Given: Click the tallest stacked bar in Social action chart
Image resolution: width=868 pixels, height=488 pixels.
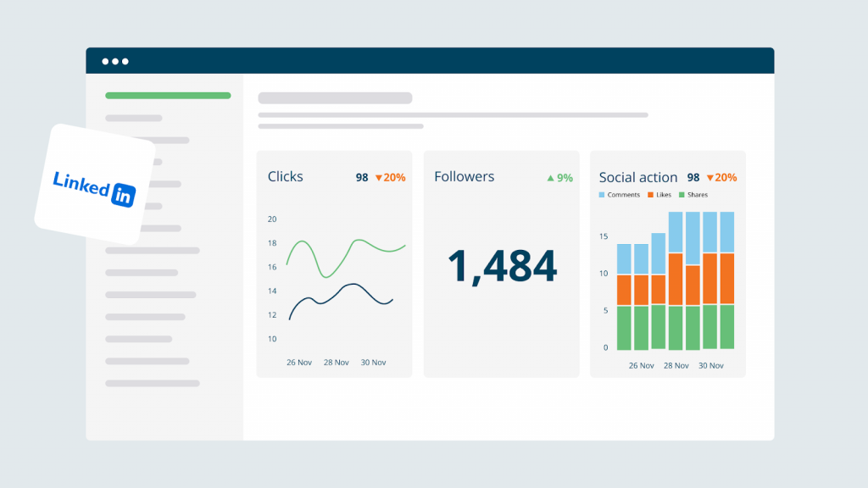Looking at the screenshot, I should pos(675,280).
